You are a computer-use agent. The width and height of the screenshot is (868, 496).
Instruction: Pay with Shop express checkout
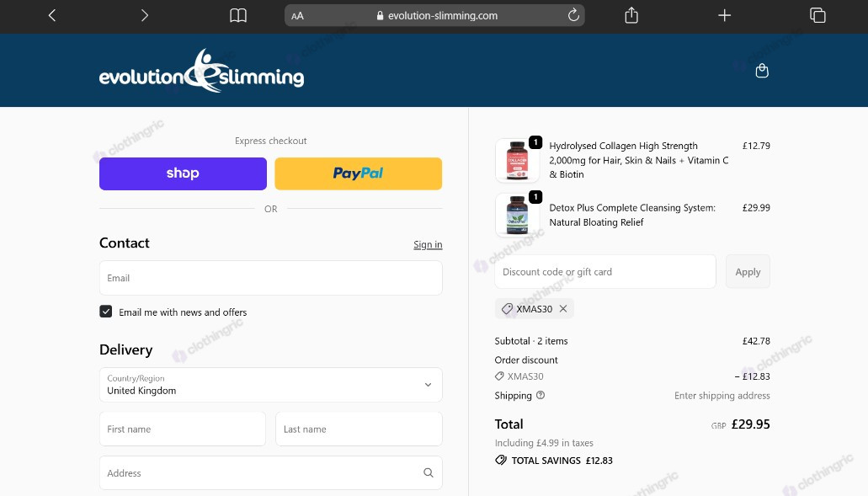pyautogui.click(x=183, y=173)
